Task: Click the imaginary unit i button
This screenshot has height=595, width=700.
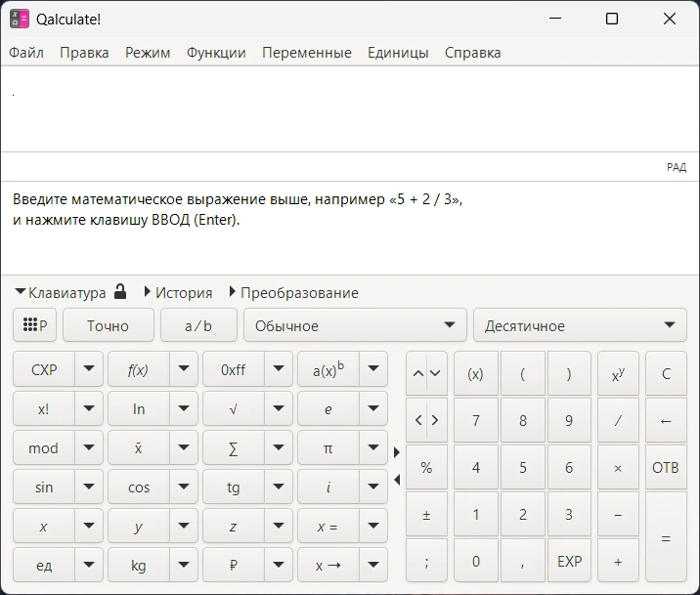Action: point(328,487)
